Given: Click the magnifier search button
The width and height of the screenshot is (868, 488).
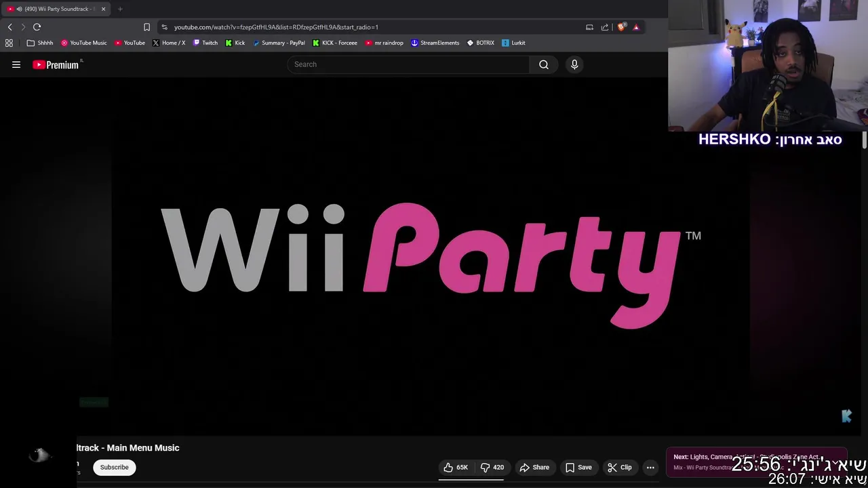Looking at the screenshot, I should (544, 64).
